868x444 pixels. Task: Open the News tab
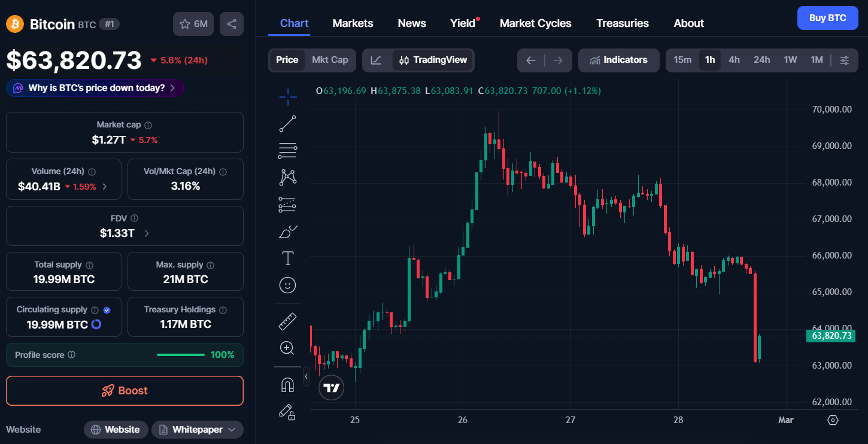coord(412,23)
